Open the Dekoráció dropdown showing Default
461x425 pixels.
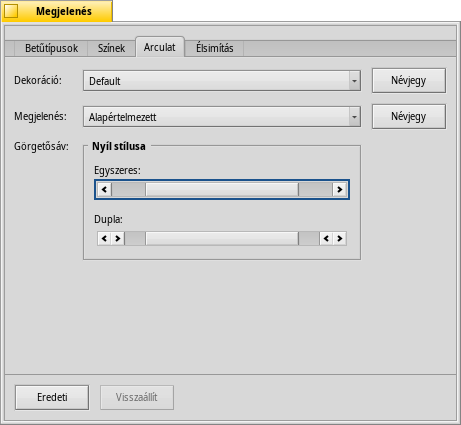[x=222, y=81]
